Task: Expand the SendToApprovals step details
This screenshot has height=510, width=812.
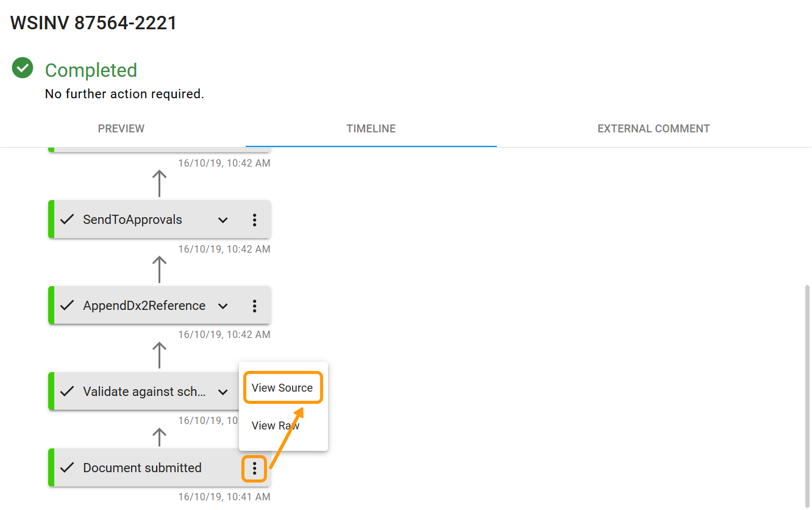Action: (223, 220)
